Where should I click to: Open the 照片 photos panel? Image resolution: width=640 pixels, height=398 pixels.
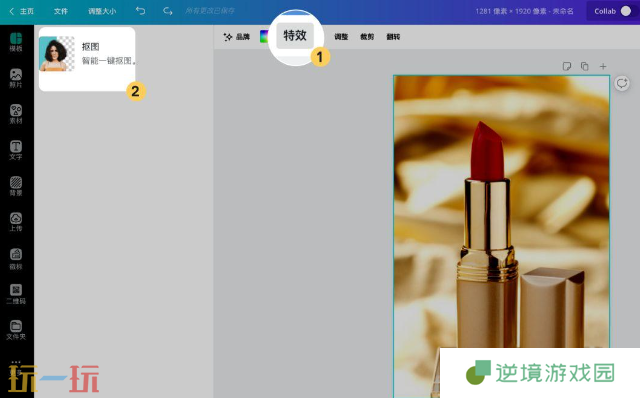point(16,78)
